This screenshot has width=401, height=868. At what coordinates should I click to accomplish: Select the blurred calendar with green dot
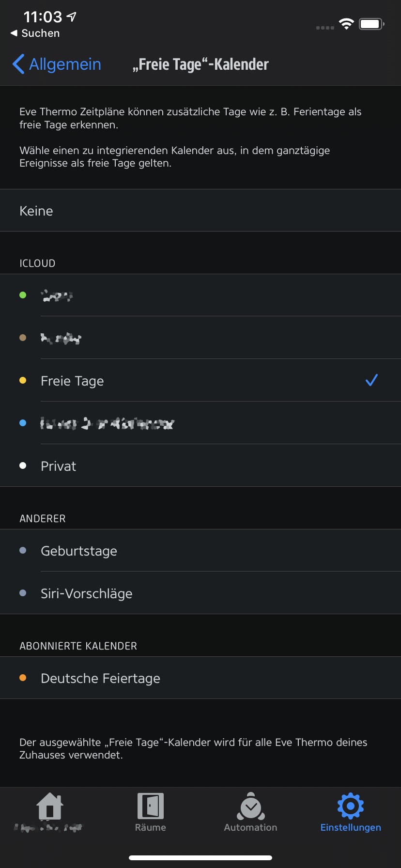200,295
